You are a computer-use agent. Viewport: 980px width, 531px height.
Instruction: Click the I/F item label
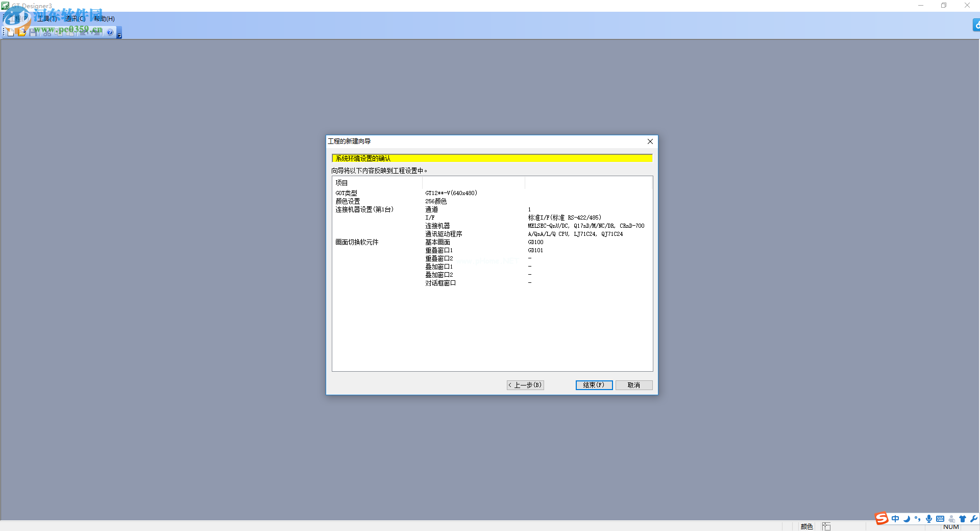coord(430,218)
